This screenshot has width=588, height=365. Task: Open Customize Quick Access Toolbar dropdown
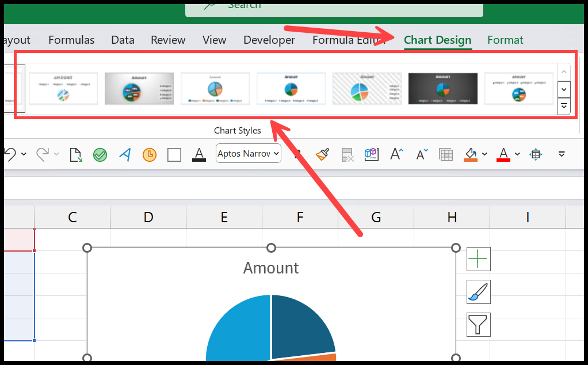coord(562,154)
